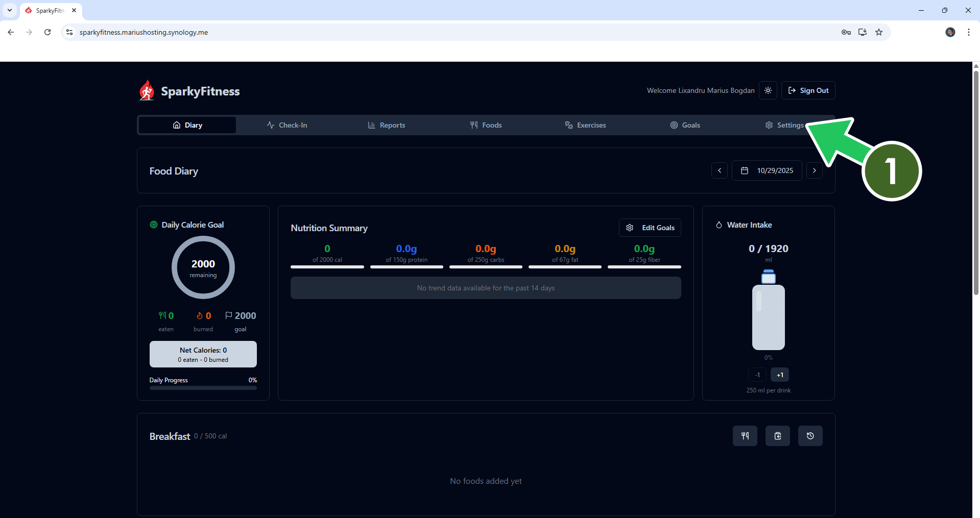Open recent foods history icon for Breakfast
The width and height of the screenshot is (980, 518).
point(810,435)
